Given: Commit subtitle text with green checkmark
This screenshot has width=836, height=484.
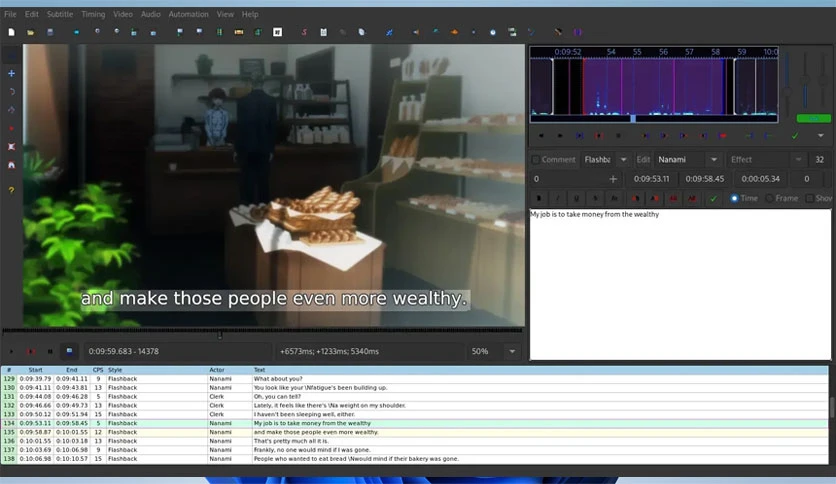Looking at the screenshot, I should pos(713,198).
